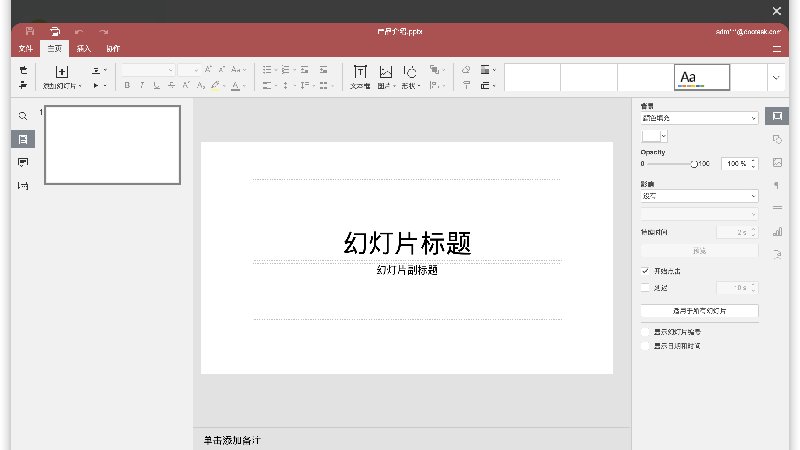
Task: Enable Show date and time checkbox
Action: pyautogui.click(x=645, y=346)
